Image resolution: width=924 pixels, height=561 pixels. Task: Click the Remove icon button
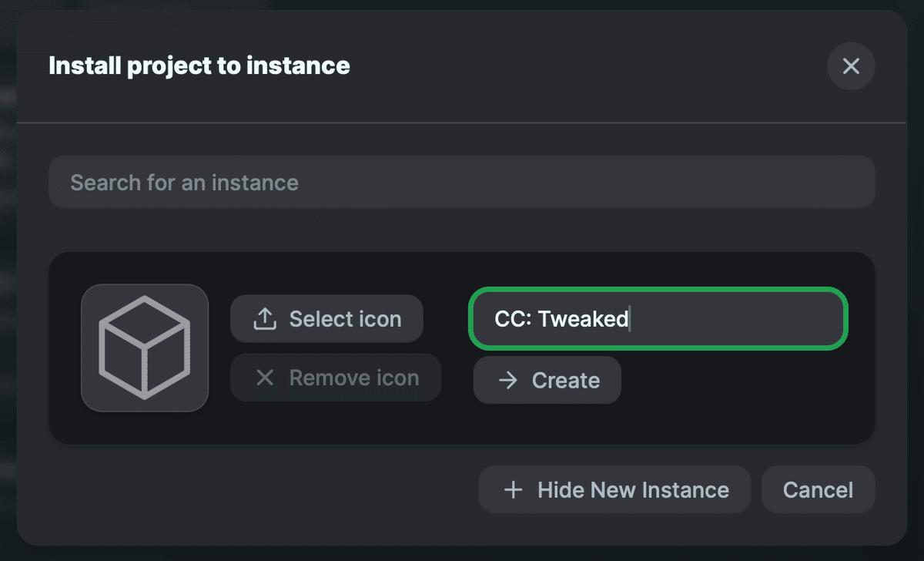[336, 378]
